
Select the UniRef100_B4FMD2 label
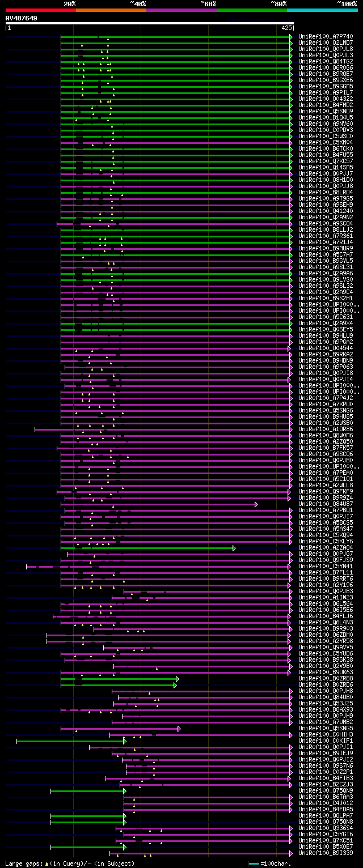coord(326,105)
